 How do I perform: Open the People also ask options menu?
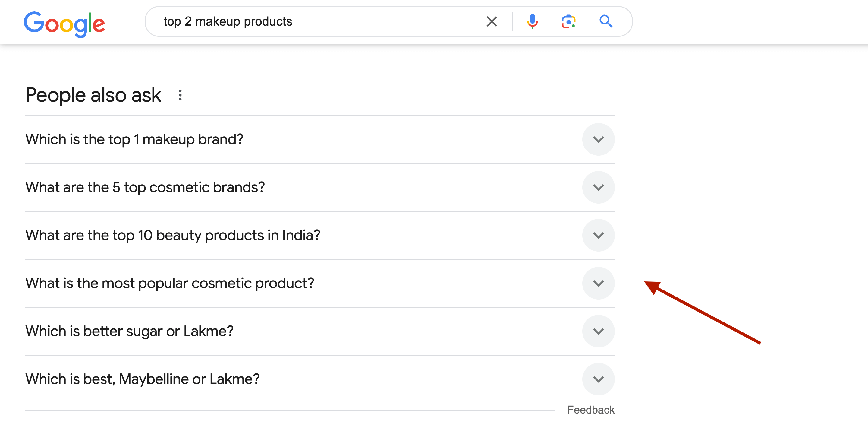point(180,95)
